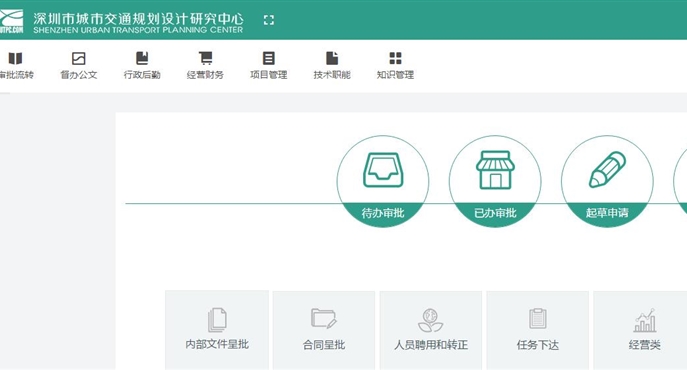This screenshot has height=370, width=687.
Task: Open 知识管理 module
Action: click(x=395, y=66)
